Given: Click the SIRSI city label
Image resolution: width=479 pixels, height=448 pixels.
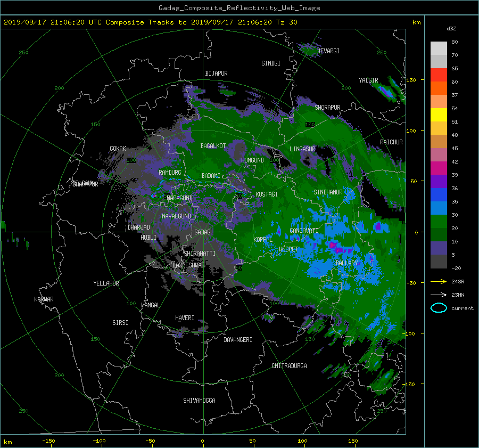Looking at the screenshot, I should click(x=120, y=323).
